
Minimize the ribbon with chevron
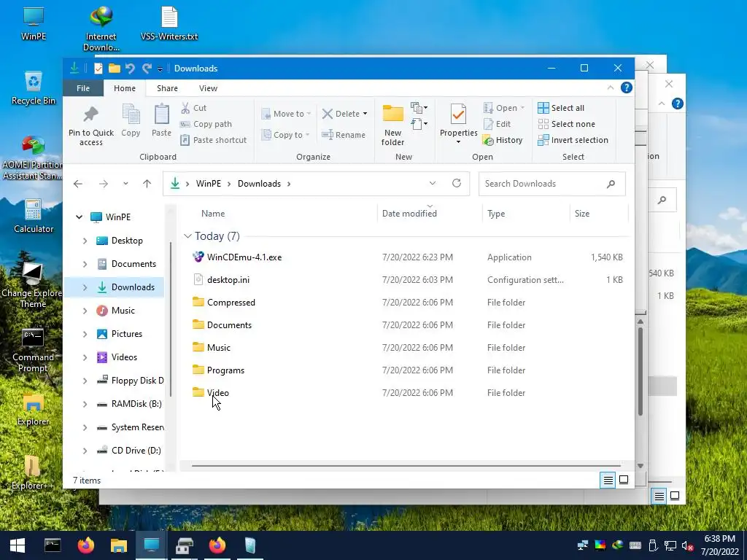point(611,87)
